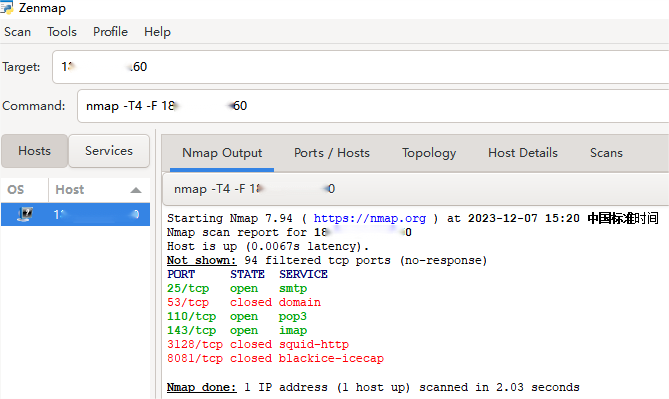Select the highlighted host row in list
The width and height of the screenshot is (669, 399).
coord(76,214)
